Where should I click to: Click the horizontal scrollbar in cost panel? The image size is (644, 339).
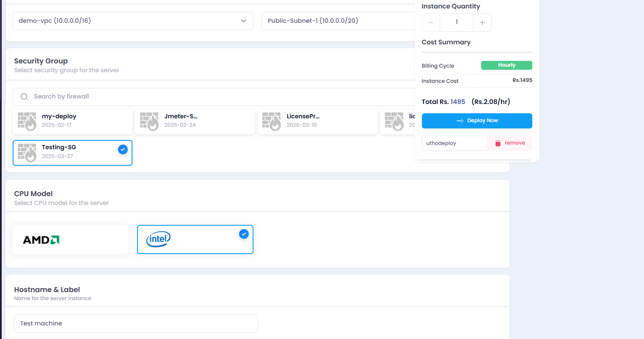click(475, 160)
